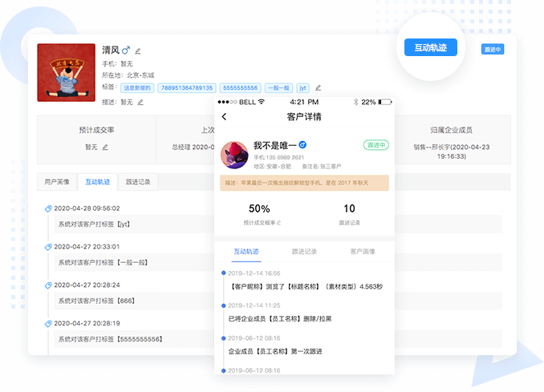
Task: Select the mobile 客户画像 tab
Action: point(362,252)
